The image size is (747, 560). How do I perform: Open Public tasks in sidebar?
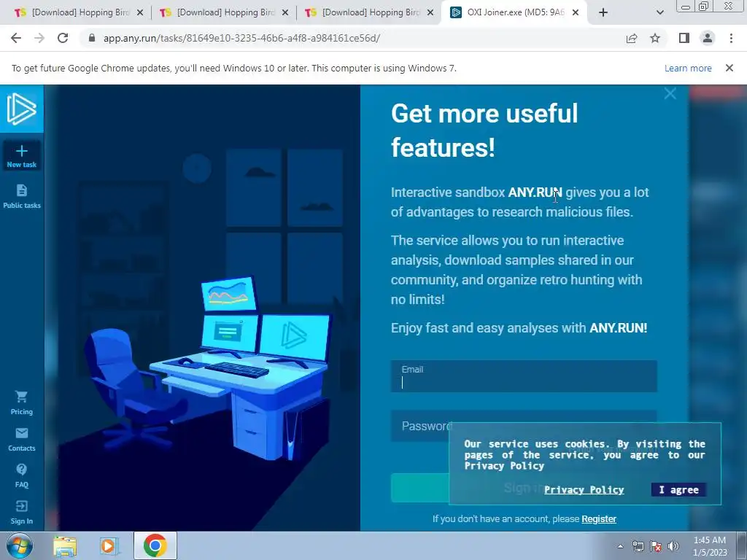[x=21, y=196]
